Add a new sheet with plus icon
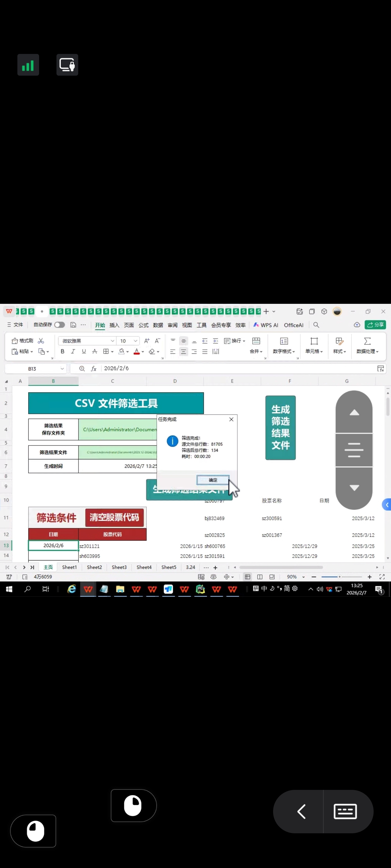391x868 pixels. (x=215, y=567)
